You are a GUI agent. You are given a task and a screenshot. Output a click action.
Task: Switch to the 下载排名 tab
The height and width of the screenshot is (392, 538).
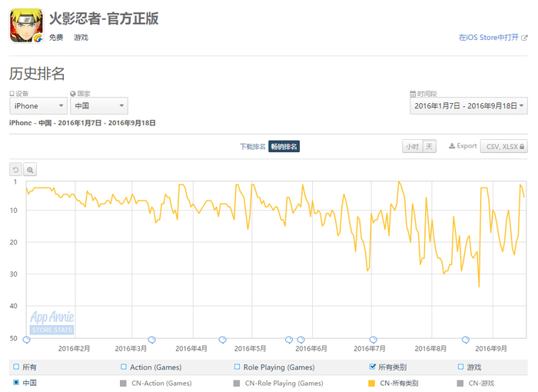(x=253, y=147)
